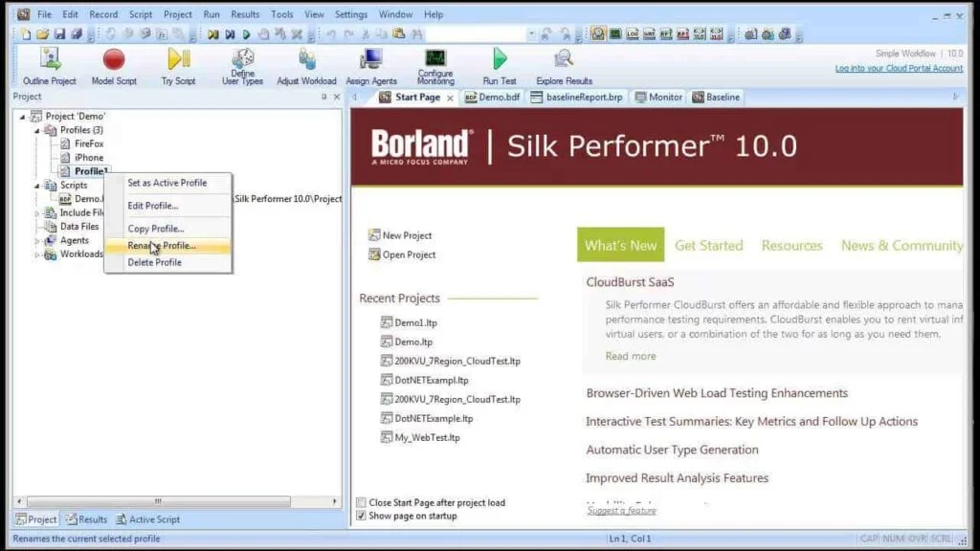Click the Undo arrow in the toolbar
This screenshot has width=980, height=551.
click(x=331, y=34)
